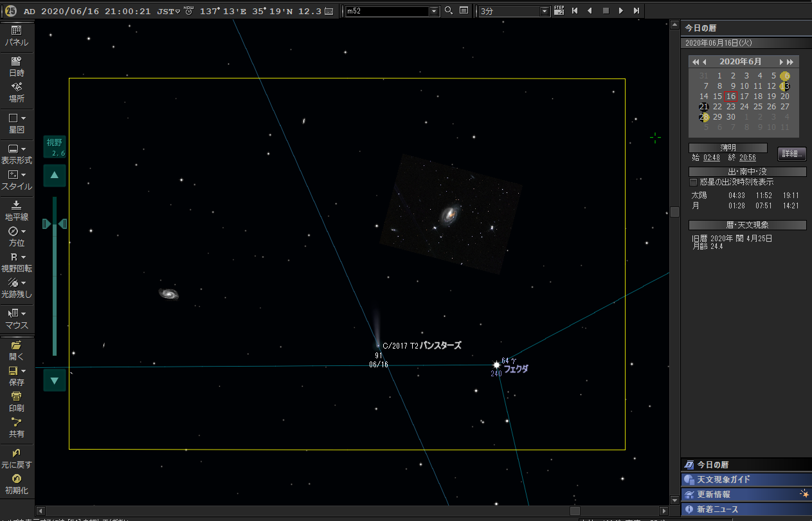Click the search magnifier next to m52

[449, 11]
